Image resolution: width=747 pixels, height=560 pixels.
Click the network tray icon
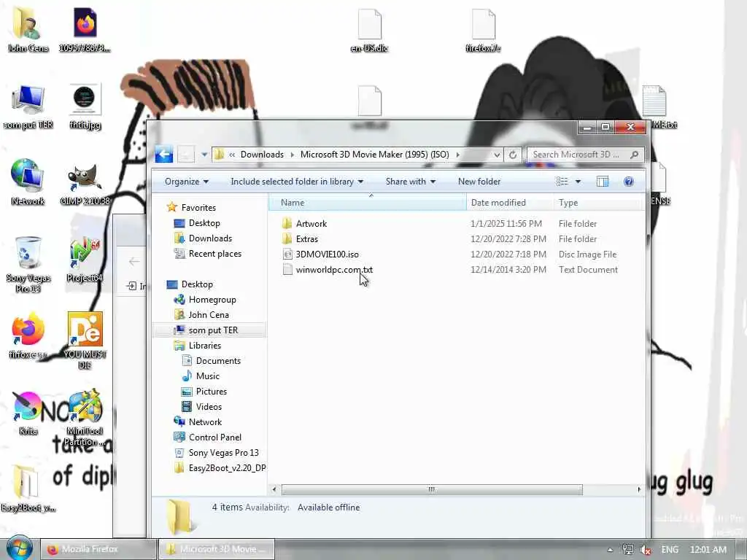click(x=628, y=550)
